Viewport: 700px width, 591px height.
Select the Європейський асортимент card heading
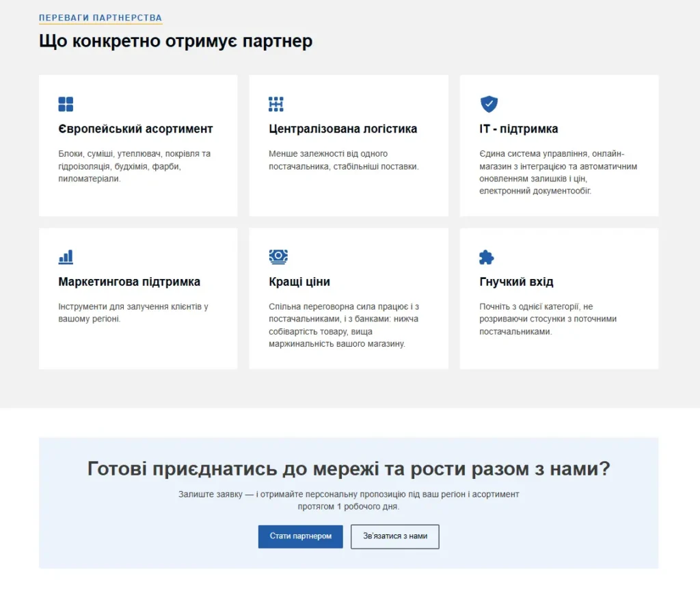pyautogui.click(x=135, y=129)
